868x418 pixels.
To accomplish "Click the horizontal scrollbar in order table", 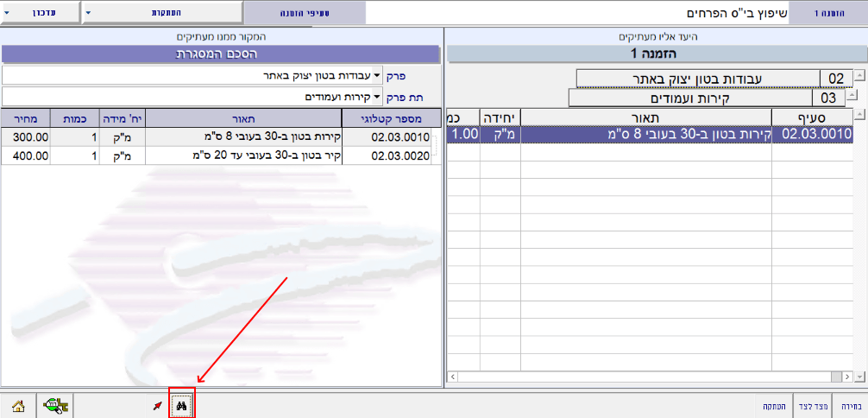I will pyautogui.click(x=647, y=377).
